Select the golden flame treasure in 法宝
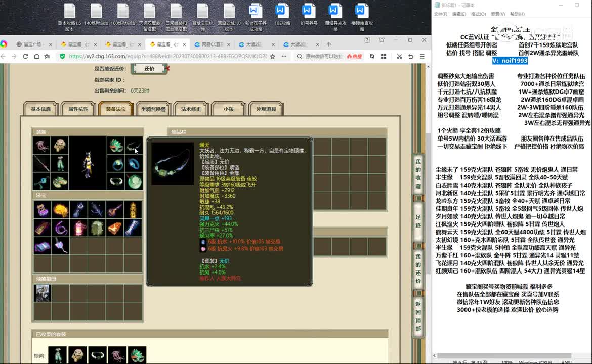This screenshot has height=364, width=592. click(60, 210)
